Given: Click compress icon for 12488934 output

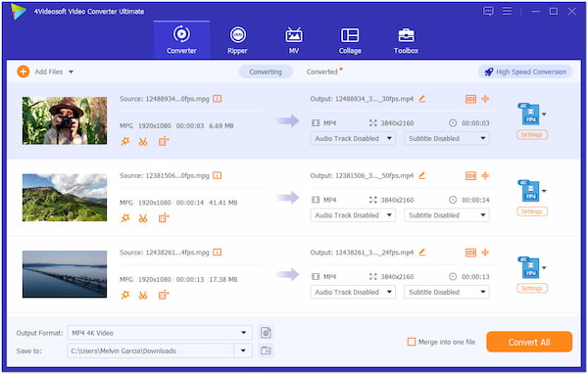Looking at the screenshot, I should click(x=485, y=99).
